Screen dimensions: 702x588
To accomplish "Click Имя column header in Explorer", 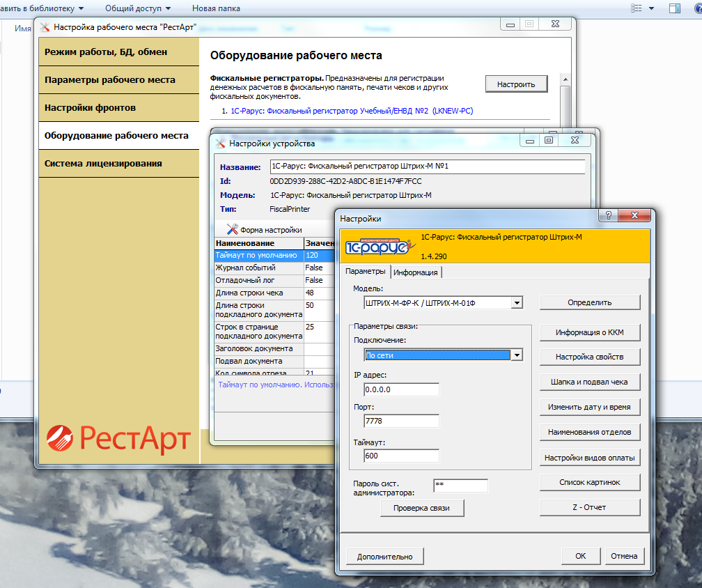I will click(x=22, y=28).
